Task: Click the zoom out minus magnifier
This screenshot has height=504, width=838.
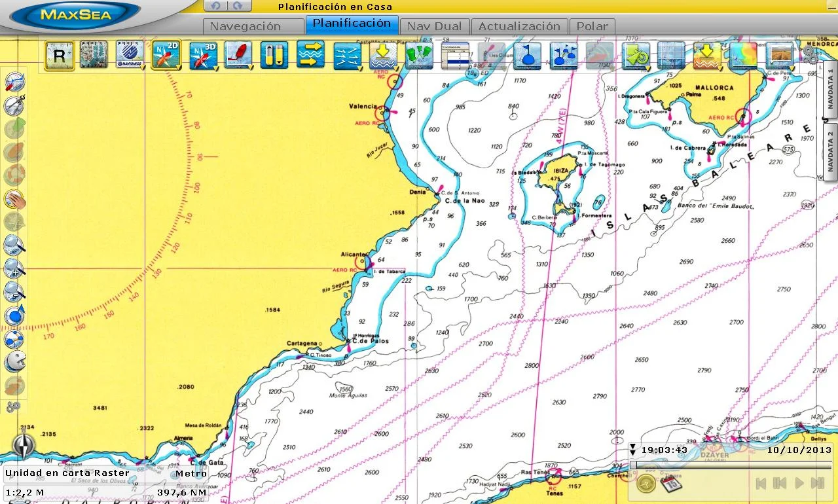Action: tap(14, 292)
